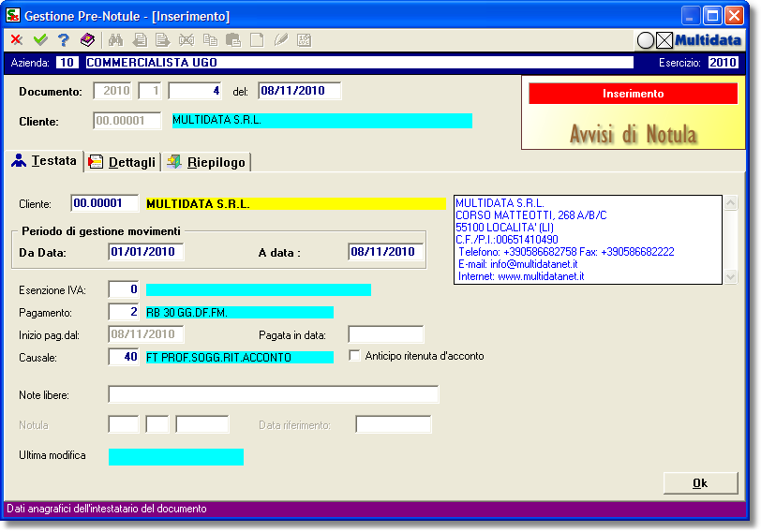Click the Pagata in data field
The height and width of the screenshot is (532, 761).
tap(386, 334)
